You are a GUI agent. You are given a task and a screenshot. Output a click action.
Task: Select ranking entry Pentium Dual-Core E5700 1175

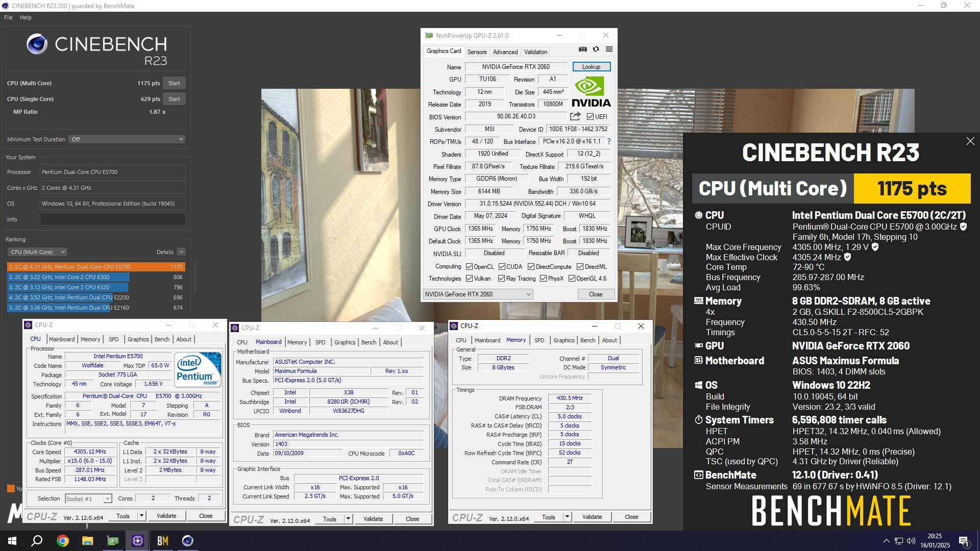[x=96, y=267]
